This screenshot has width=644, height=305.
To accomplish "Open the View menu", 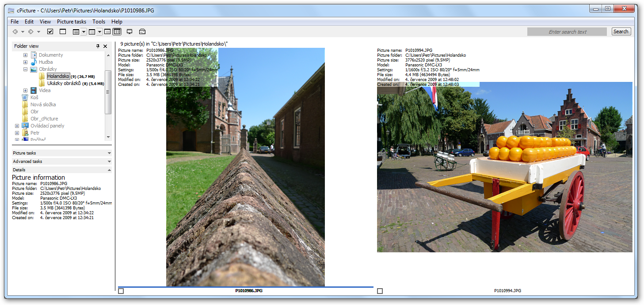I will (x=45, y=22).
